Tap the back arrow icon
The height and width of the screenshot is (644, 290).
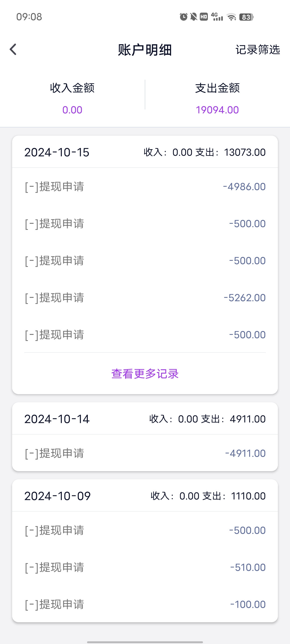coord(13,49)
